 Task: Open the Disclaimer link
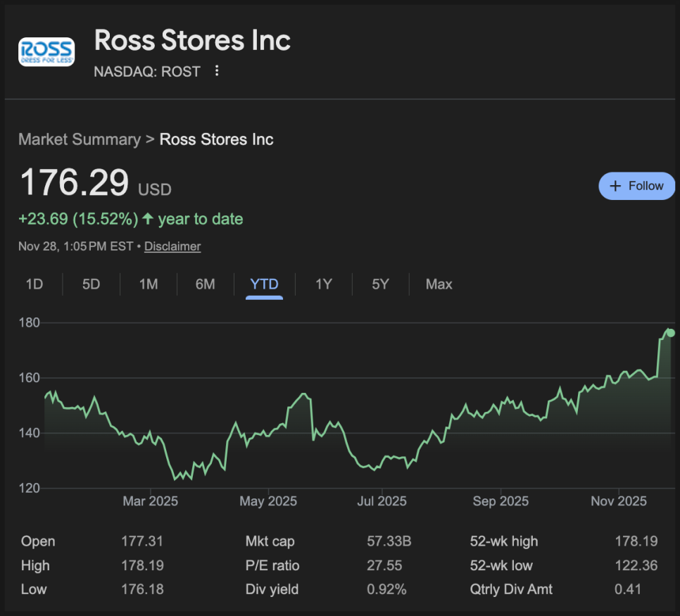(172, 246)
